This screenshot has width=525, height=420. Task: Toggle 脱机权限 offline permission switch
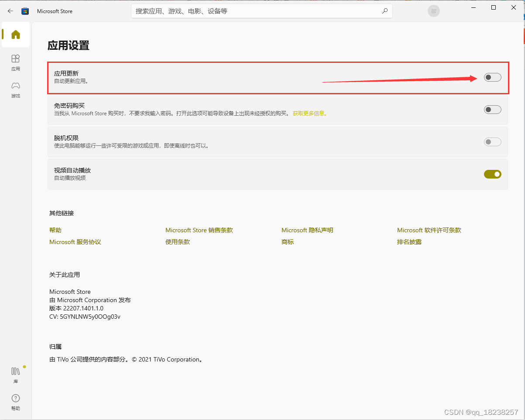pos(492,142)
